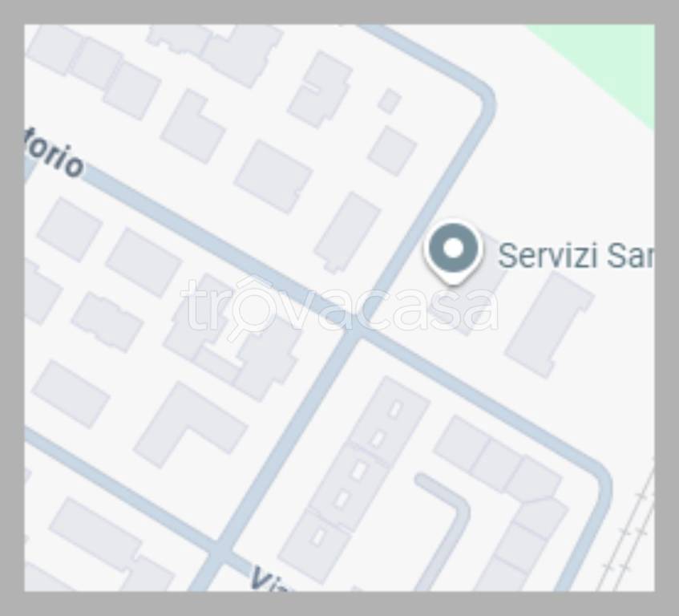Click the railway tracks on the map

point(628,531)
